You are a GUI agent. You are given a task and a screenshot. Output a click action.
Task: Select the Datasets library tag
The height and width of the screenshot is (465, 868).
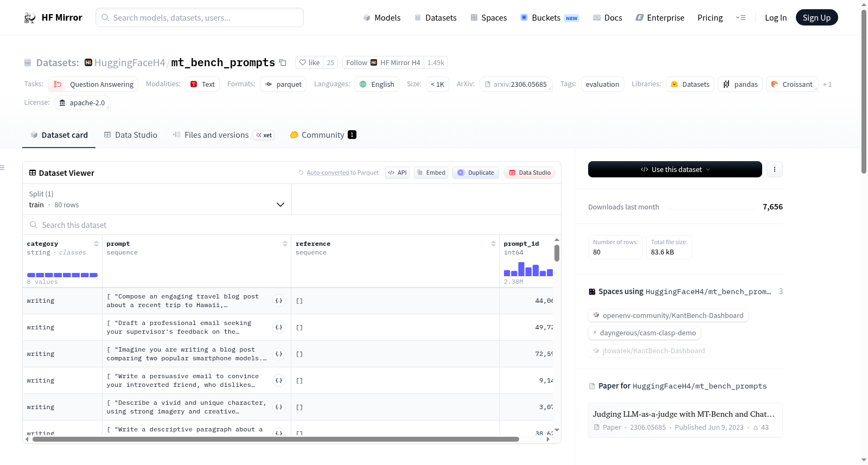(x=690, y=84)
